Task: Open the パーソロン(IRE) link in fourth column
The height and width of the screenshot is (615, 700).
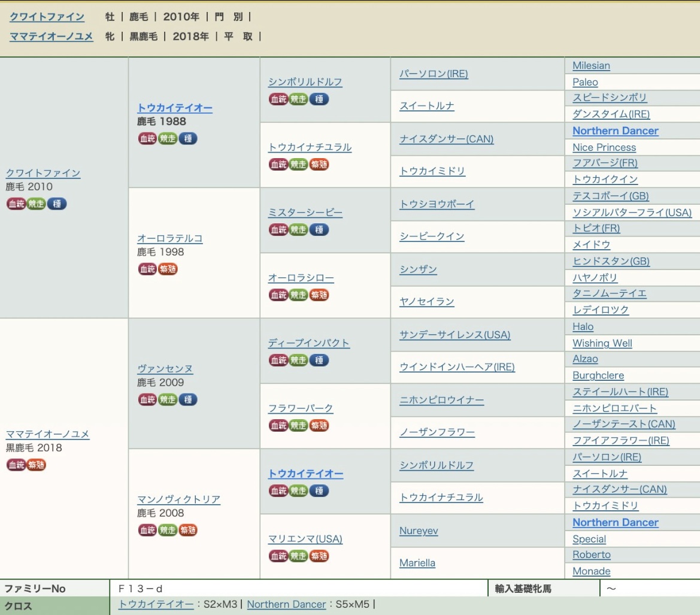Action: tap(434, 74)
